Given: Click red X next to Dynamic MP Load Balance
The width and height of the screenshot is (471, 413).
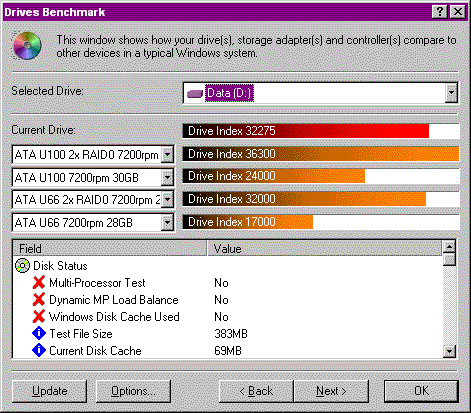Looking at the screenshot, I should pyautogui.click(x=39, y=299).
